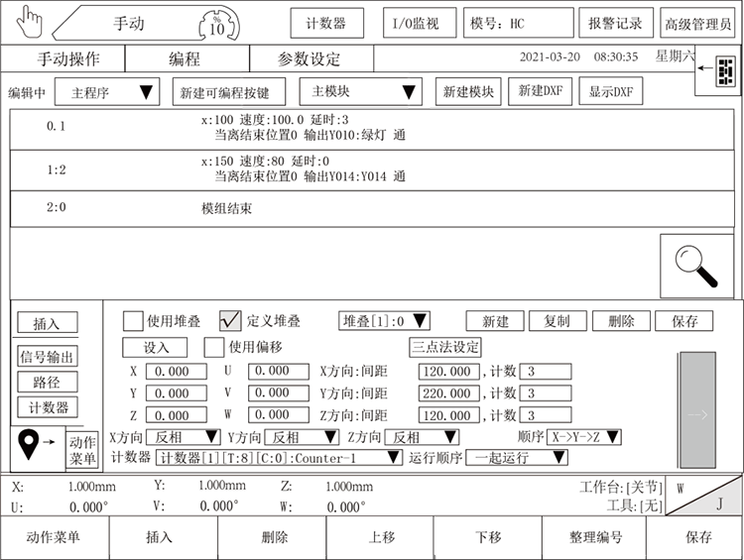Viewport: 744px width, 560px height.
Task: Toggle the 使用偏移 checkbox
Action: pos(213,347)
